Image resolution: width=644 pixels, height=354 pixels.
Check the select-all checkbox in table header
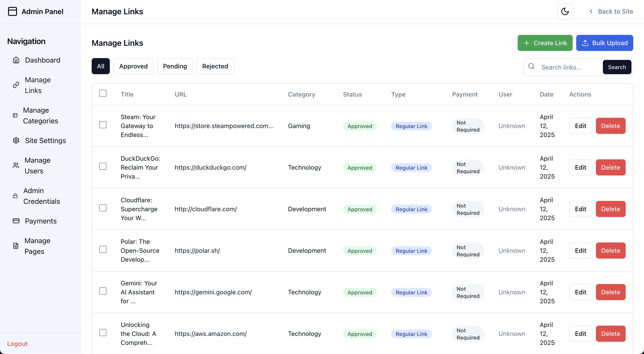[103, 93]
